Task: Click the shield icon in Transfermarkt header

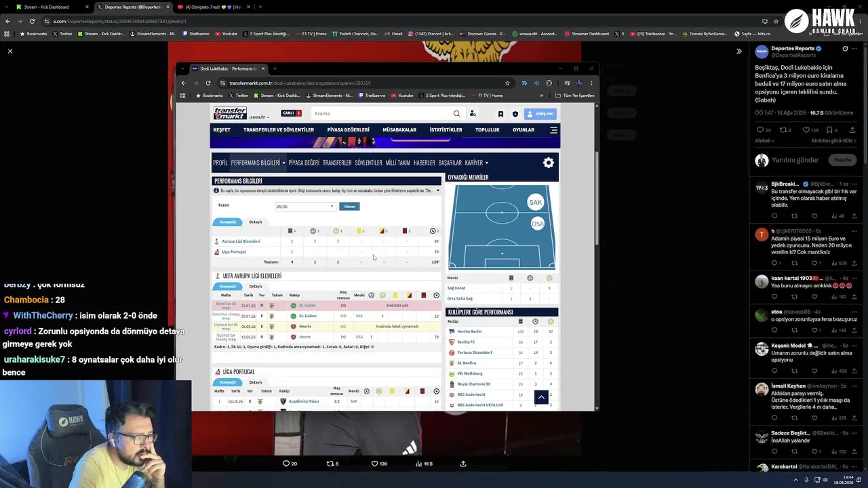Action: 515,114
